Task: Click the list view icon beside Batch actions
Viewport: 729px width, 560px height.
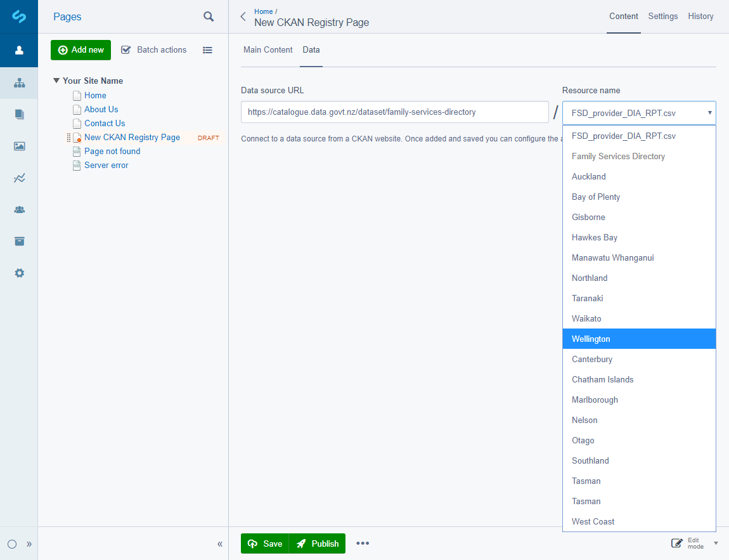Action: [x=207, y=49]
